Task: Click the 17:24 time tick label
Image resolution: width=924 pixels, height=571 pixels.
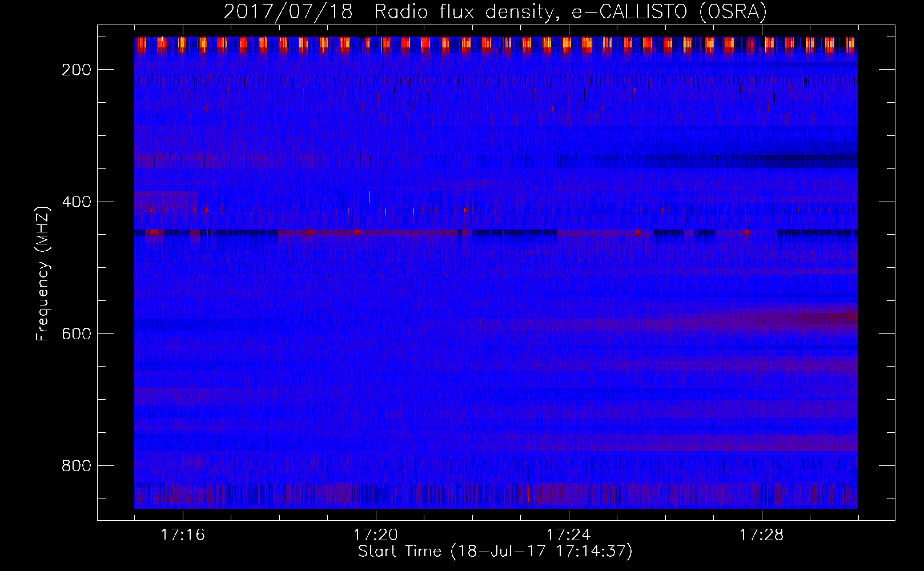Action: pos(569,535)
